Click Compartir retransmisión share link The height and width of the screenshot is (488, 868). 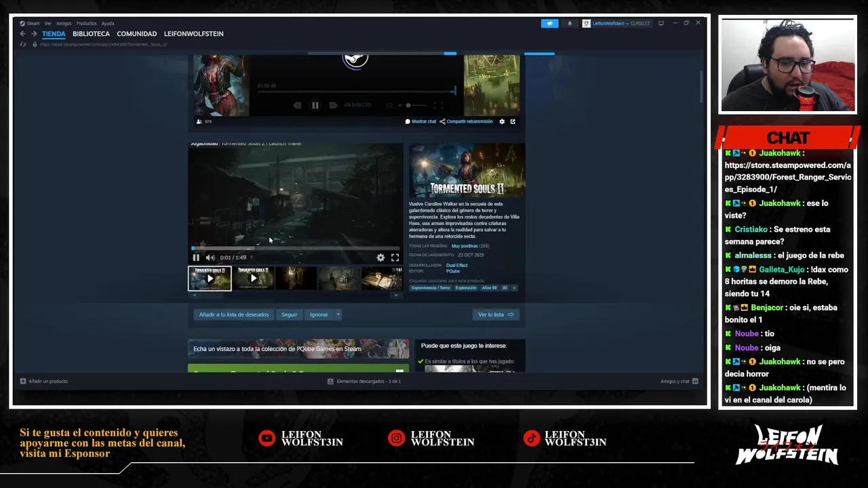[466, 121]
